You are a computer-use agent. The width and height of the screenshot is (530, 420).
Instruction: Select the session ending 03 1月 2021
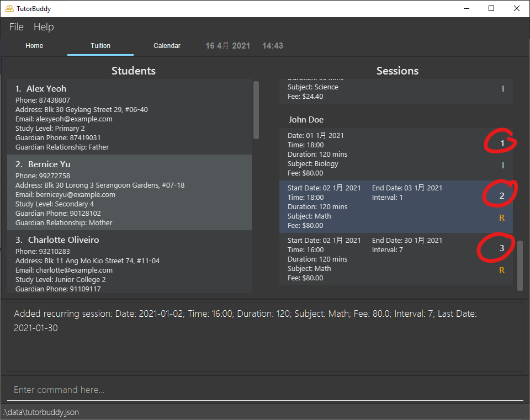click(x=396, y=206)
